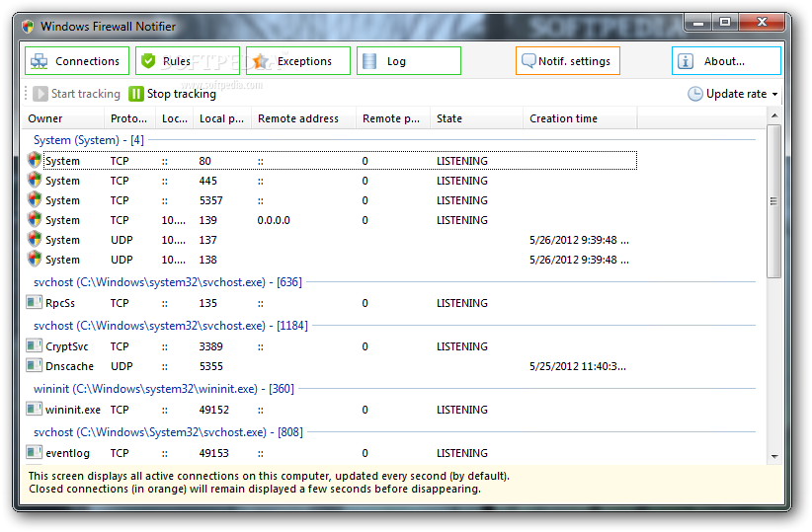Sort by the Local p... column header
Screen dimensions: 812x532
tap(222, 118)
